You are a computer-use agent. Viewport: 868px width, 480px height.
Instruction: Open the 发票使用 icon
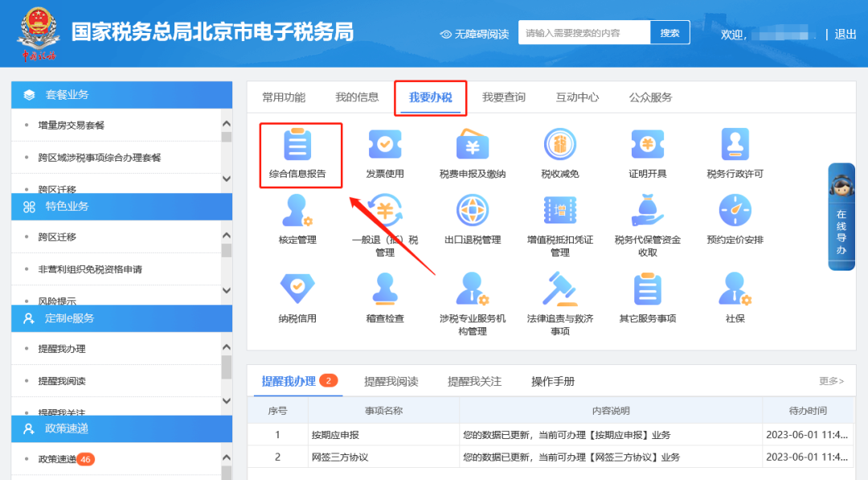385,145
